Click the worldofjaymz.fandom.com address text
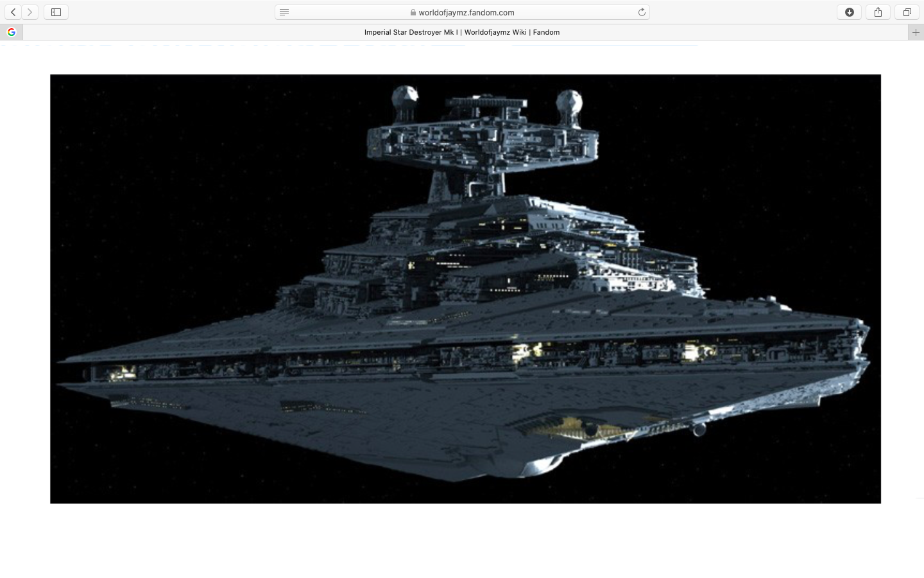924x578 pixels. point(466,12)
